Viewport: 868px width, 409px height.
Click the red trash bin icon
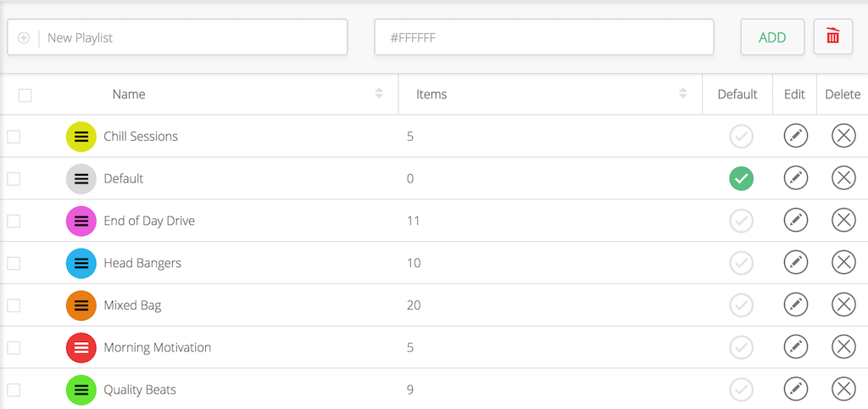click(832, 36)
